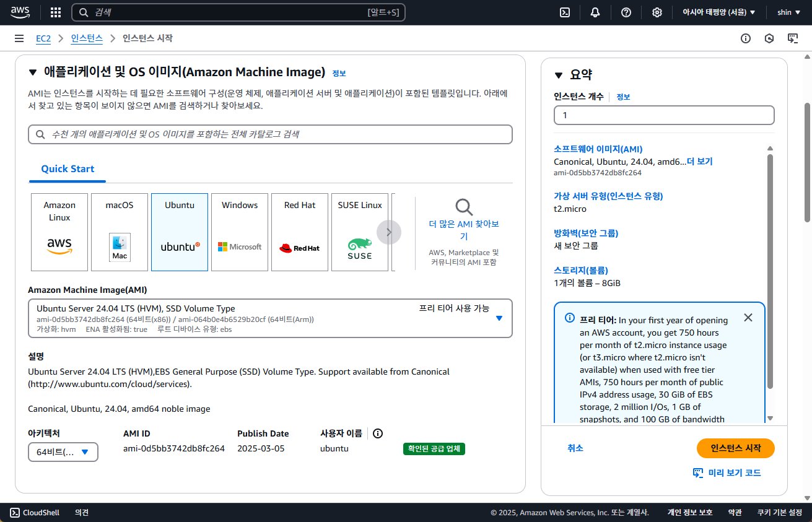Click the magnifier to browse more AMIs
Screen dimensions: 812x522
[x=464, y=207]
